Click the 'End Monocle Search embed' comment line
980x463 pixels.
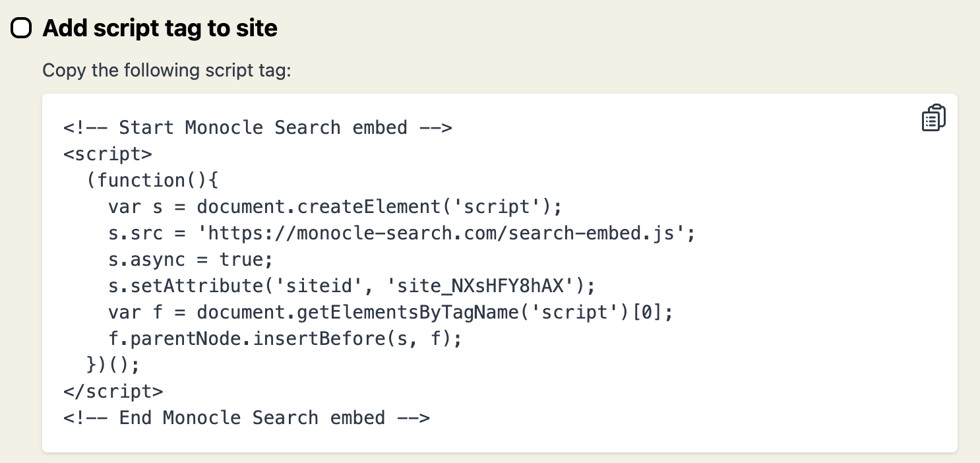point(246,417)
